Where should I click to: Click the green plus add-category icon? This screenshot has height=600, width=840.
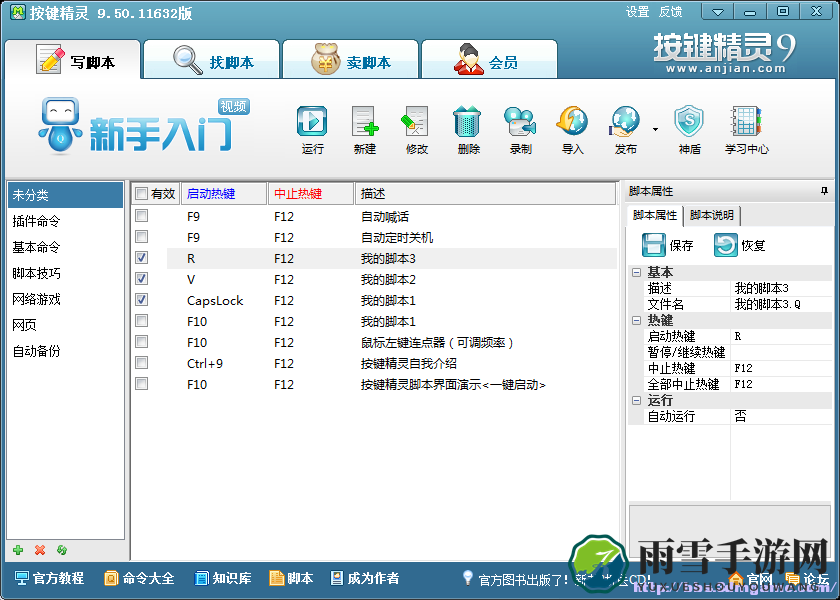click(18, 550)
